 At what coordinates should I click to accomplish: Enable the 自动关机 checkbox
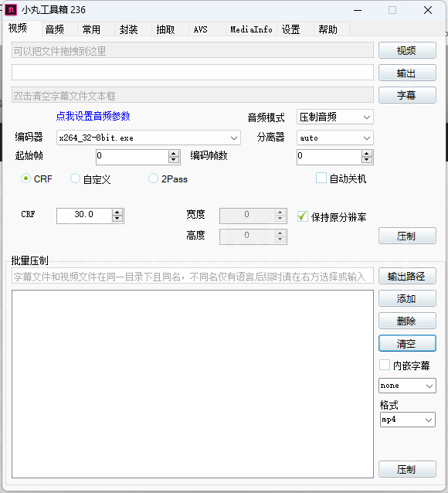pos(321,178)
